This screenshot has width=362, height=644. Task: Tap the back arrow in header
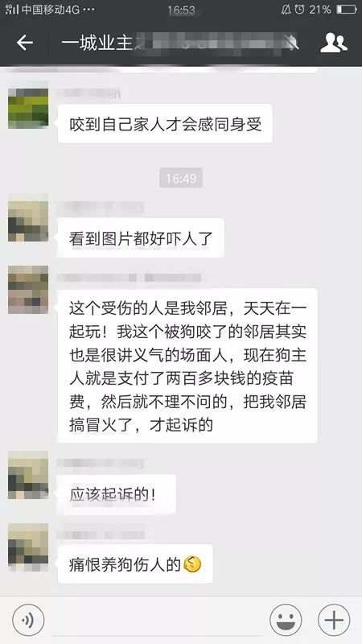point(25,43)
